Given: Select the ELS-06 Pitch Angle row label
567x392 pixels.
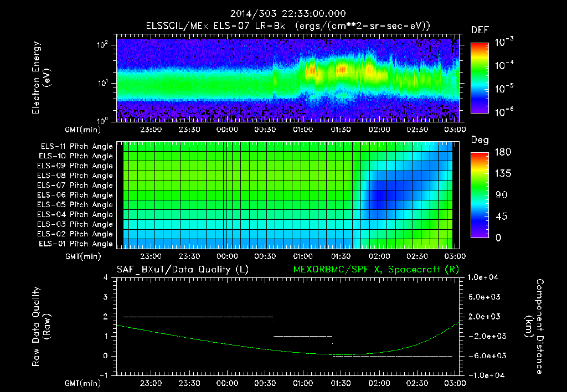Looking at the screenshot, I should (75, 195).
